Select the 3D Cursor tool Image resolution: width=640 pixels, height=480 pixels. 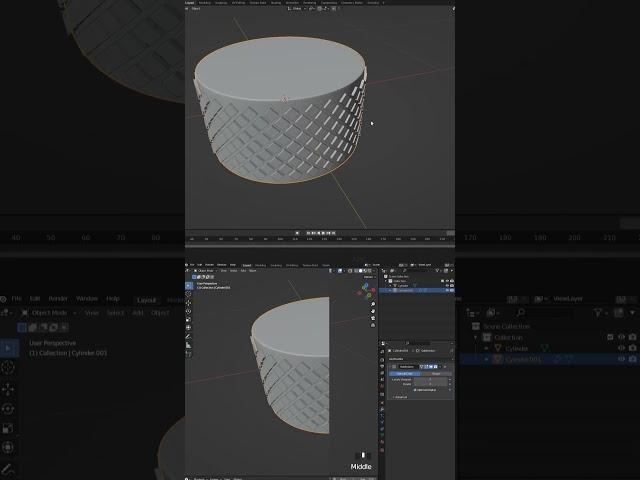189,294
